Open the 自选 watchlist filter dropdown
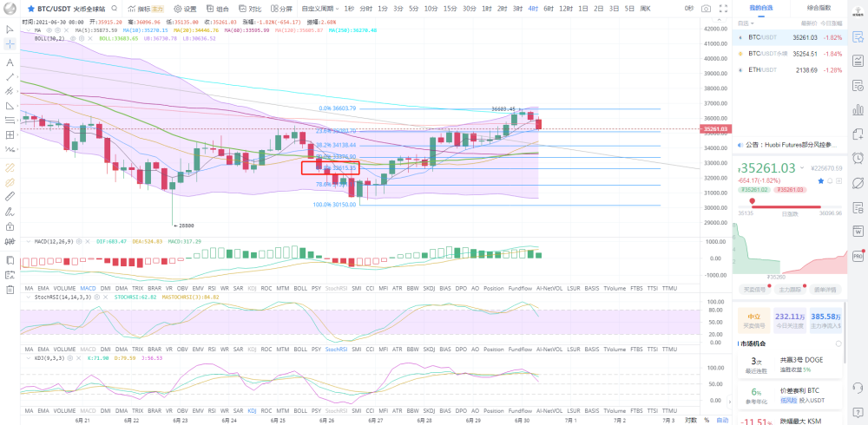This screenshot has width=868, height=425. tap(745, 23)
